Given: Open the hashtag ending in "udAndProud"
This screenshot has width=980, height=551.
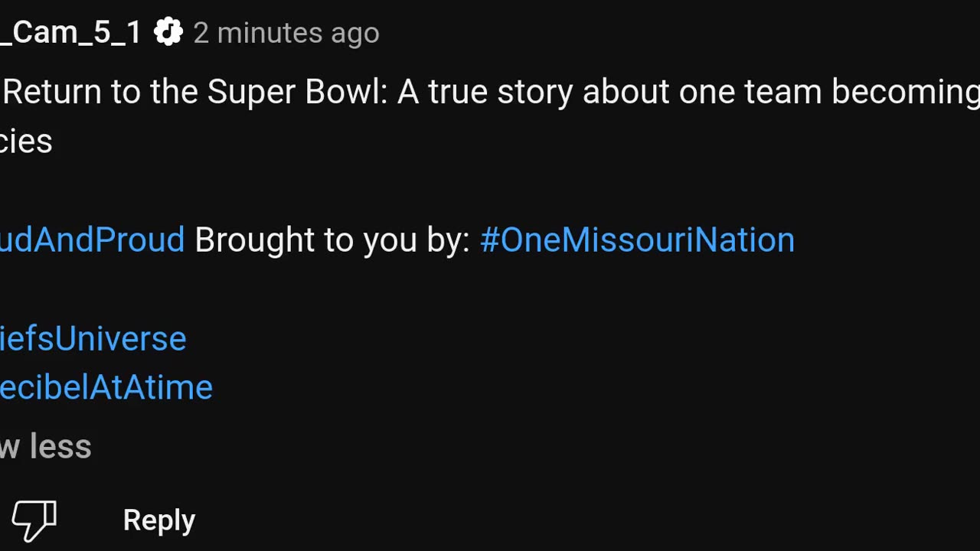Looking at the screenshot, I should [x=92, y=240].
